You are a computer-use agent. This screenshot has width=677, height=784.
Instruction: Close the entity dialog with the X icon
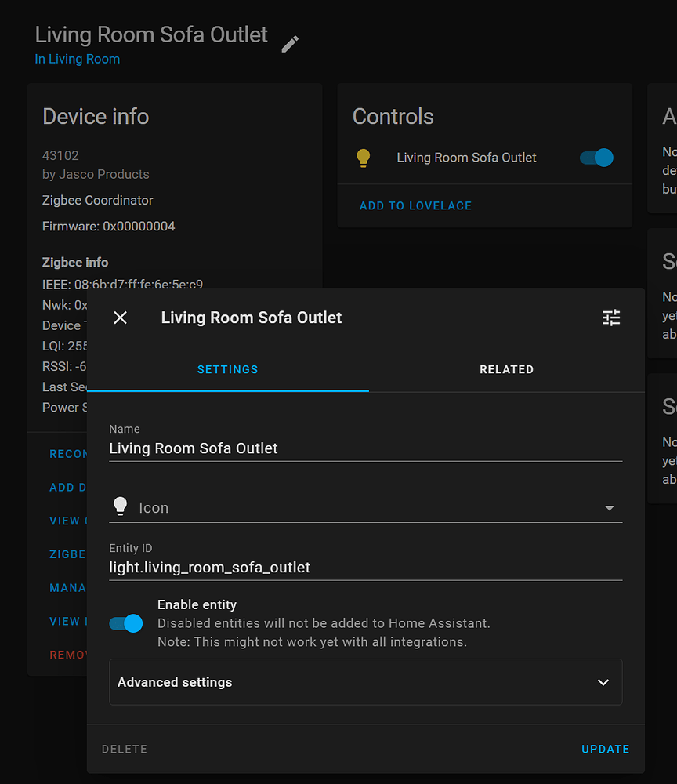click(120, 318)
